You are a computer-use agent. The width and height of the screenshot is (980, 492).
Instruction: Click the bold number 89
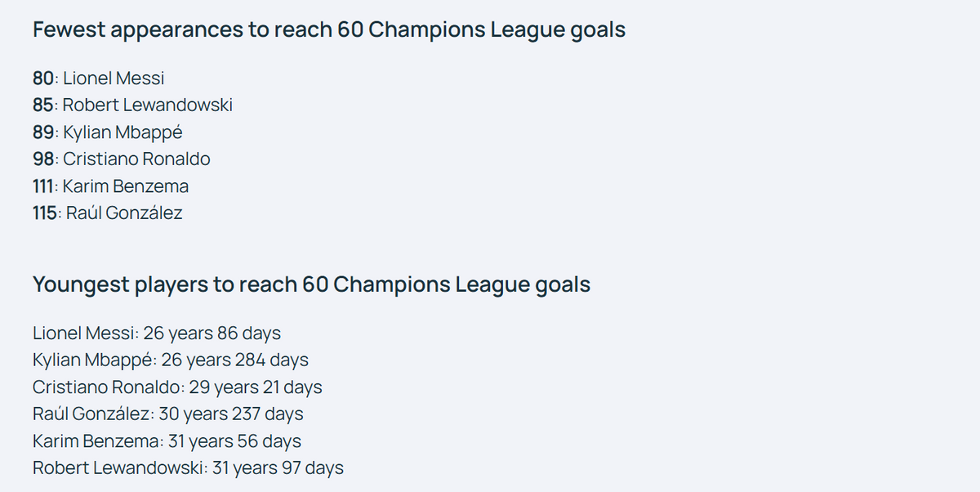(x=43, y=132)
